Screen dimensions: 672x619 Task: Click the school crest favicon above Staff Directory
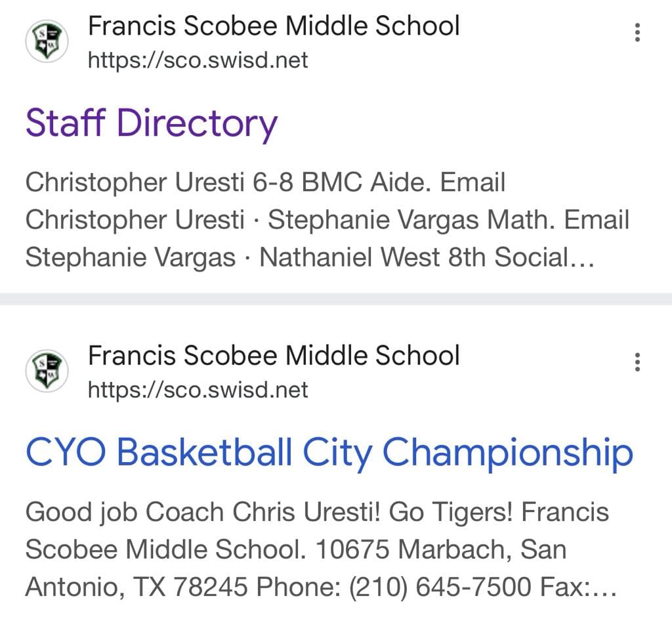click(x=46, y=42)
